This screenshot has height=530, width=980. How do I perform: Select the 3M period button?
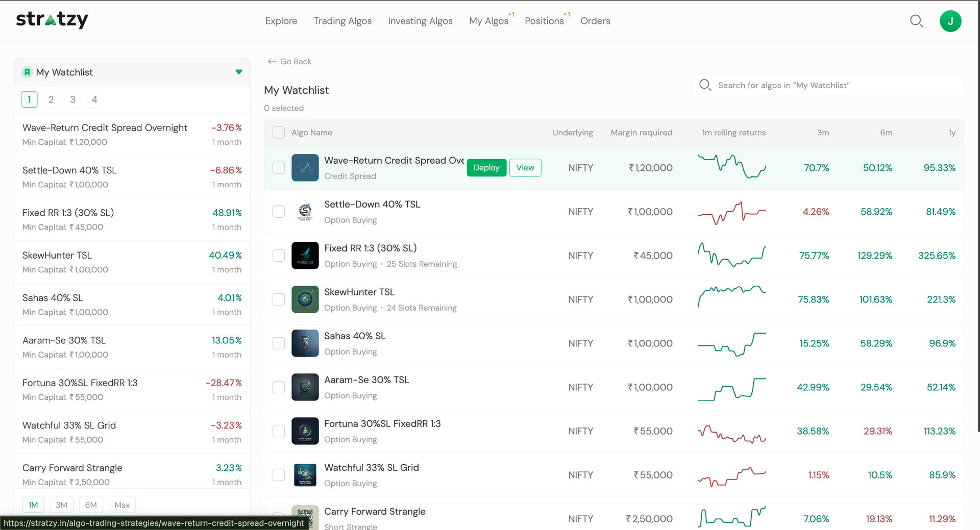point(61,505)
